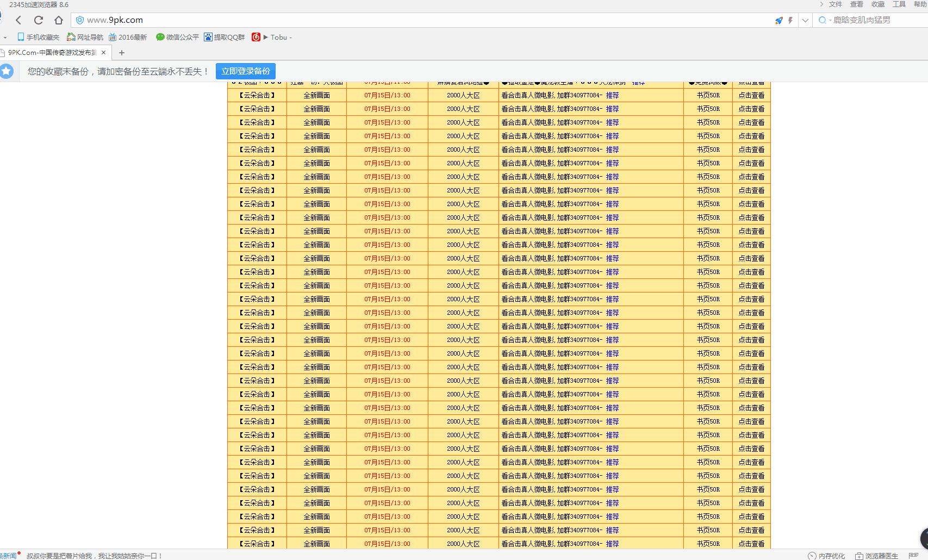928x560 pixels.
Task: Click 书页50R in topmost 云朵合击 row
Action: coord(708,95)
